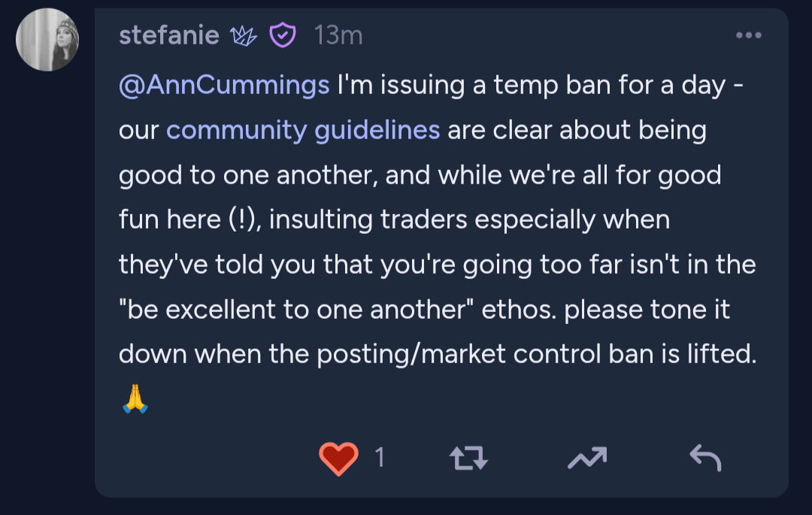The width and height of the screenshot is (812, 515).
Task: Open stefanie's profile picture
Action: click(x=47, y=40)
